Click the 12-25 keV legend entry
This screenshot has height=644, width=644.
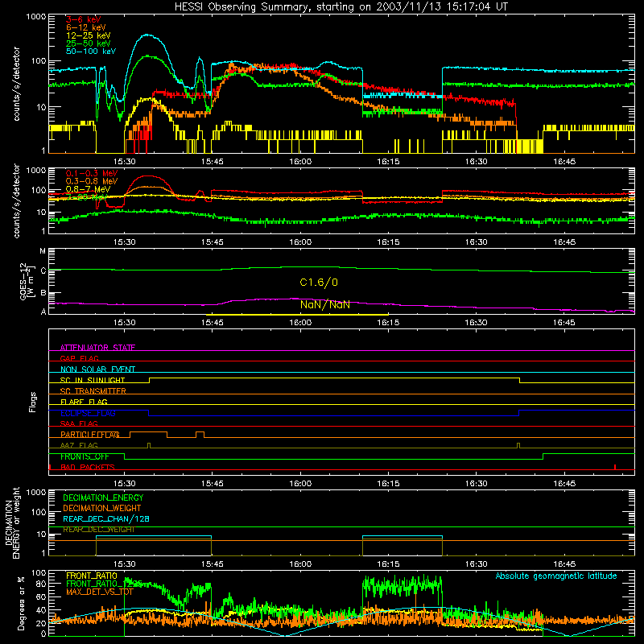[x=89, y=35]
